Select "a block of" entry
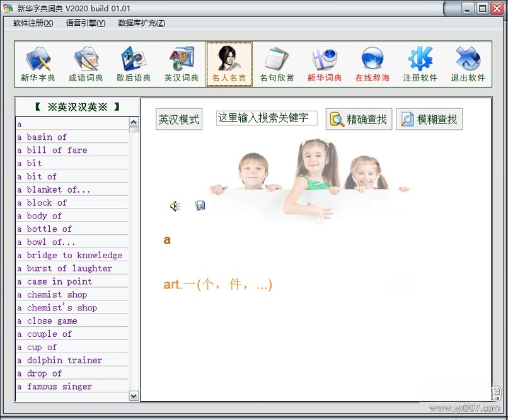This screenshot has height=420, width=508. coord(72,203)
